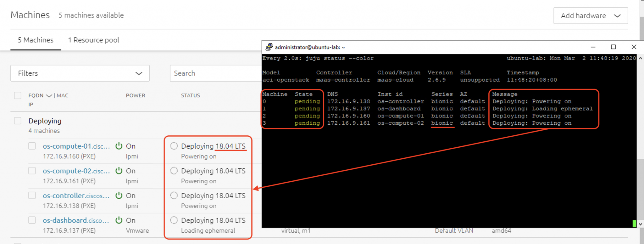Open os-compute-01 machine link
This screenshot has width=644, height=244.
(x=76, y=146)
